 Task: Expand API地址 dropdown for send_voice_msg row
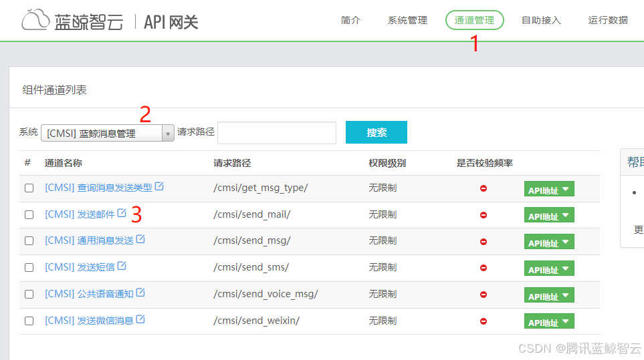click(549, 295)
